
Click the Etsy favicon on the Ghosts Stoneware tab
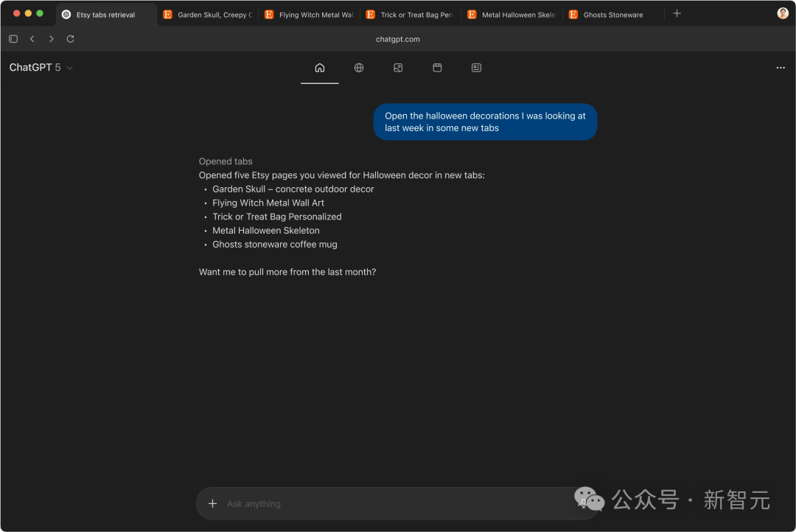[573, 13]
